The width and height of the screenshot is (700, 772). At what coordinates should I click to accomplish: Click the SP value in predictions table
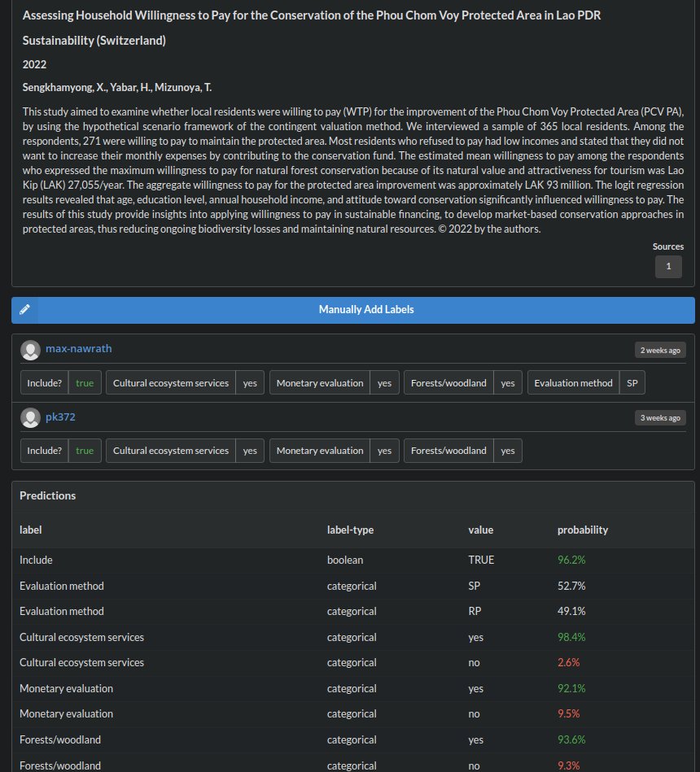pyautogui.click(x=475, y=586)
